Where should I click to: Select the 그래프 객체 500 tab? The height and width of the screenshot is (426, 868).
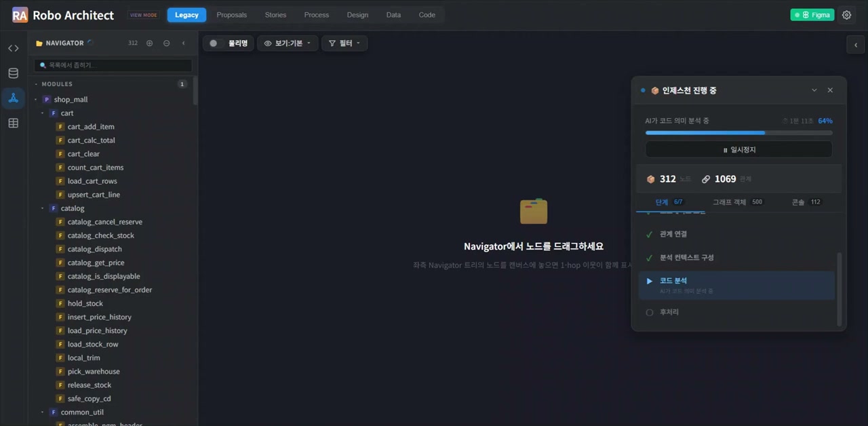pos(738,202)
